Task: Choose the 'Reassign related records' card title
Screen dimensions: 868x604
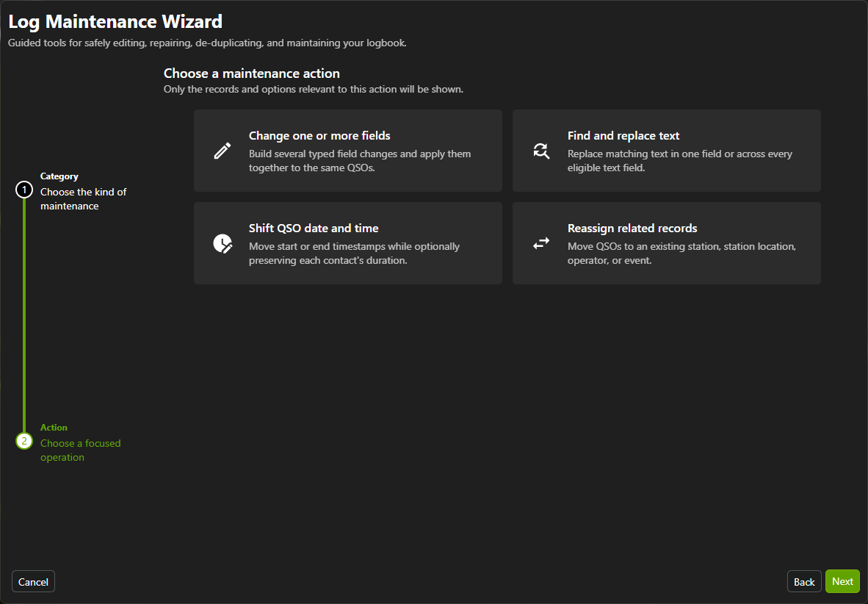Action: (x=632, y=229)
